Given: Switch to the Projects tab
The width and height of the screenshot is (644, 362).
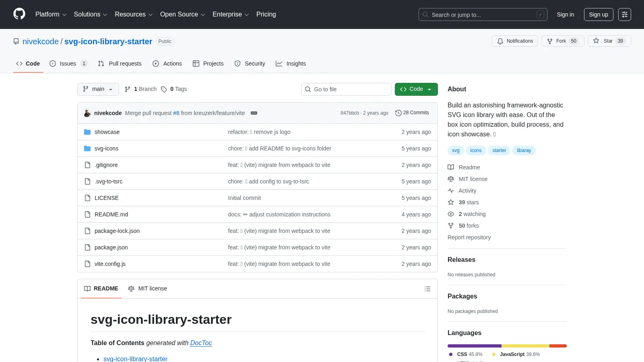Looking at the screenshot, I should pyautogui.click(x=208, y=64).
